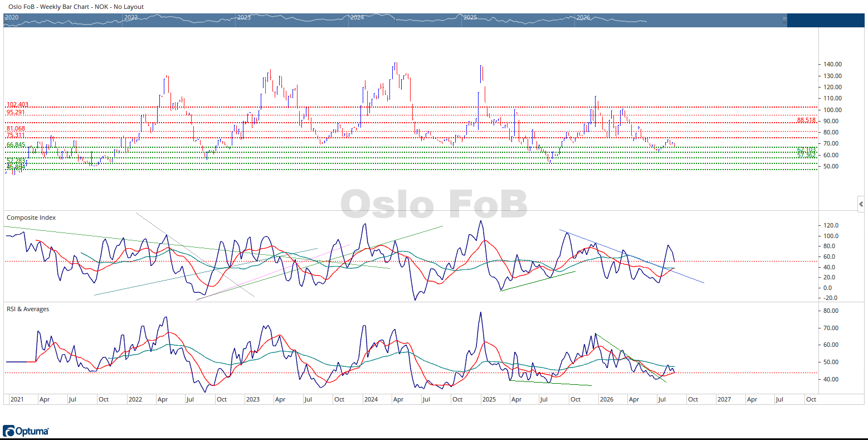Jump to 2026 on the top overview bar
The height and width of the screenshot is (440, 868).
(583, 17)
